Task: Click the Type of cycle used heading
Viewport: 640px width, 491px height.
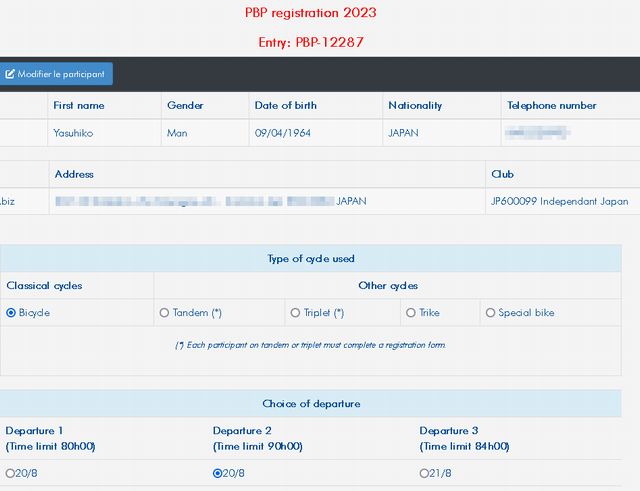Action: pyautogui.click(x=310, y=259)
